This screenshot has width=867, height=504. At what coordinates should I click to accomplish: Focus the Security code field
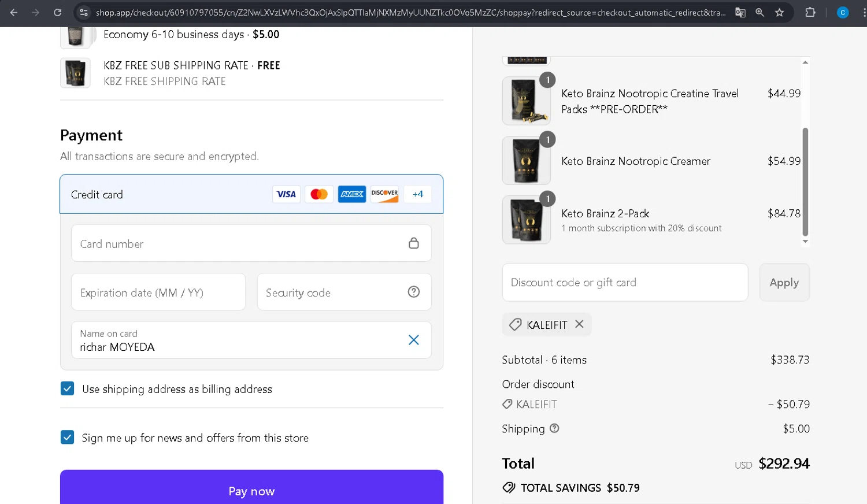point(344,292)
